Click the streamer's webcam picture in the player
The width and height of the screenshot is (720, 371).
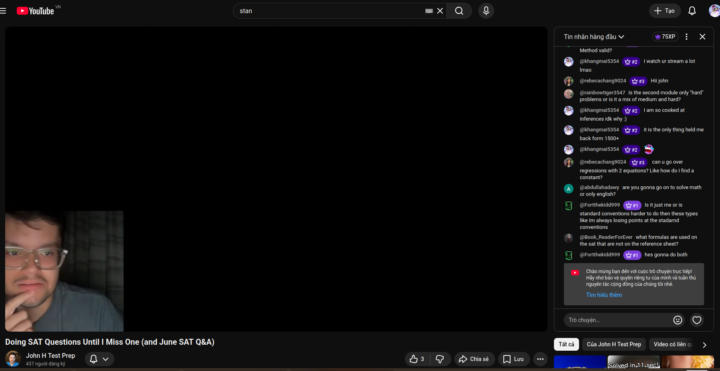coord(64,271)
